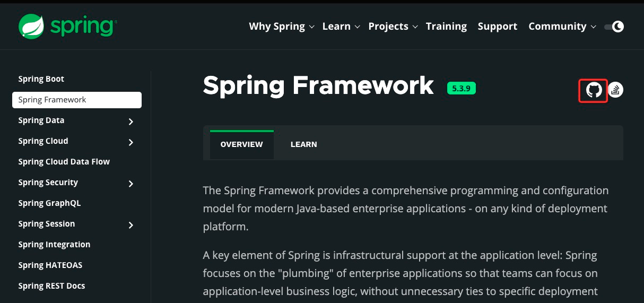The width and height of the screenshot is (644, 303).
Task: Select Spring Session sidebar label
Action: (x=46, y=224)
